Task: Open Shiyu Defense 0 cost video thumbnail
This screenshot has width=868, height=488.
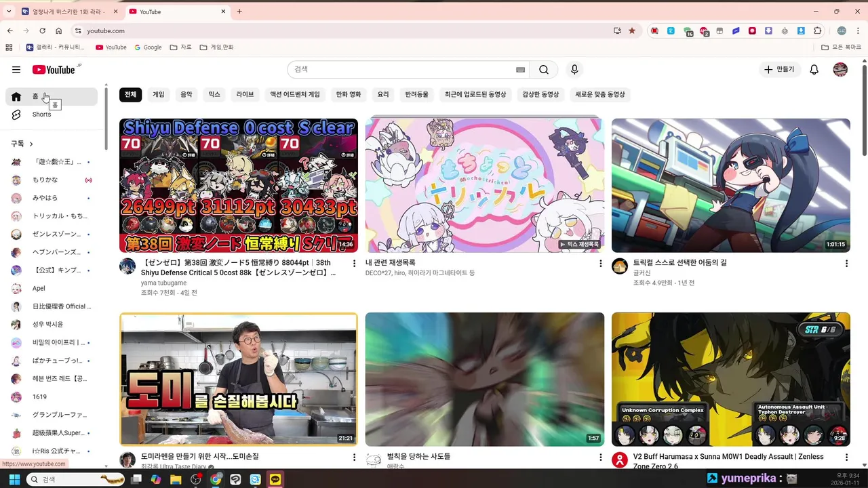Action: (x=239, y=186)
